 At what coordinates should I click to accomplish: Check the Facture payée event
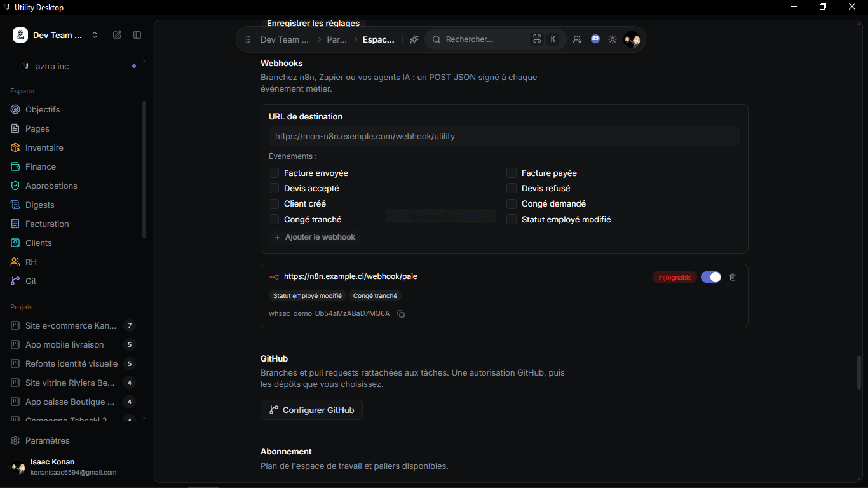(512, 173)
